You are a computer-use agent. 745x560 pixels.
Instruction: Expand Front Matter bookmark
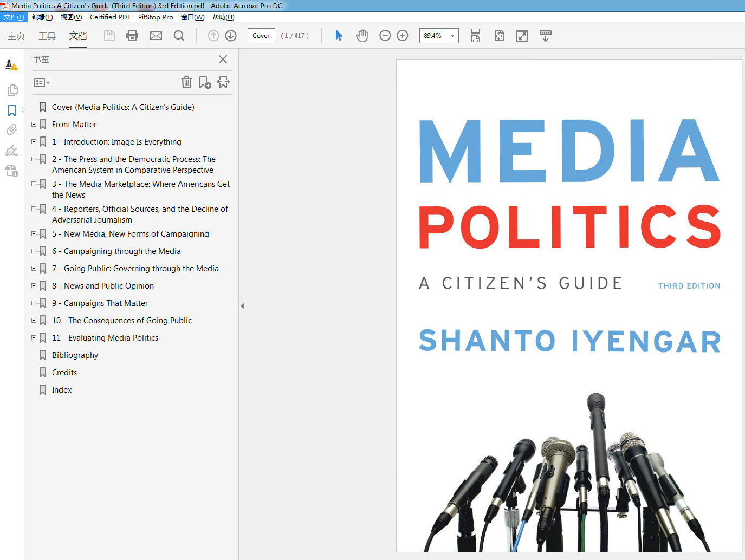coord(34,125)
